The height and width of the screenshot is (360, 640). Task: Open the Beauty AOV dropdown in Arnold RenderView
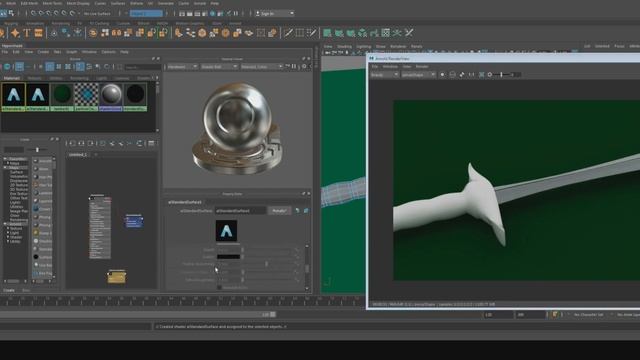384,75
